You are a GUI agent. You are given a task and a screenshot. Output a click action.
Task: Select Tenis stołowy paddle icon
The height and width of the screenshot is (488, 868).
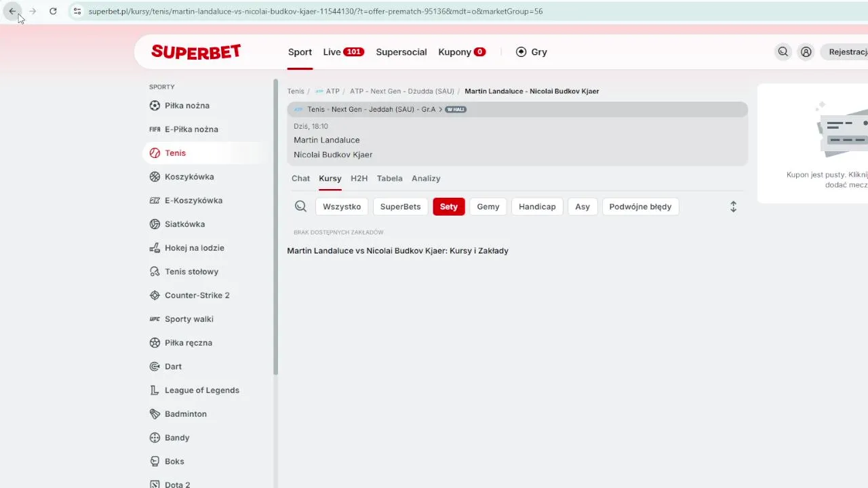click(x=155, y=272)
